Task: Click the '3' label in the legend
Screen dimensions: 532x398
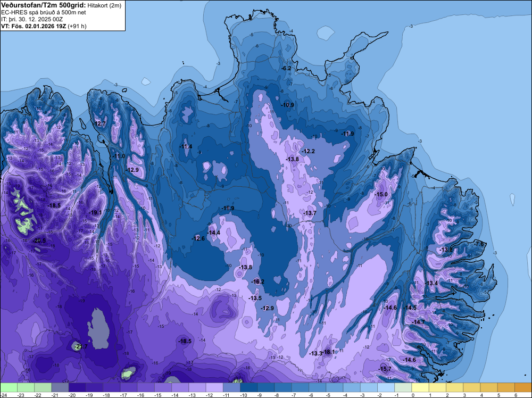Action: [464, 395]
